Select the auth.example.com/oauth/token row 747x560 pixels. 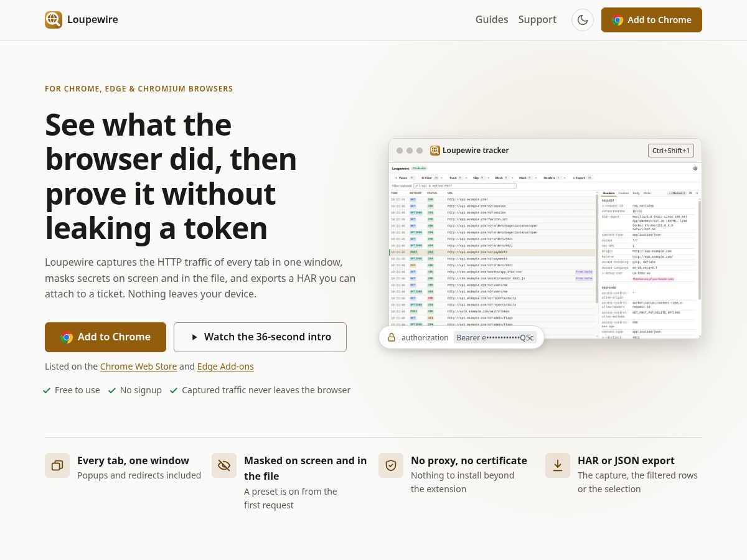coord(493,311)
